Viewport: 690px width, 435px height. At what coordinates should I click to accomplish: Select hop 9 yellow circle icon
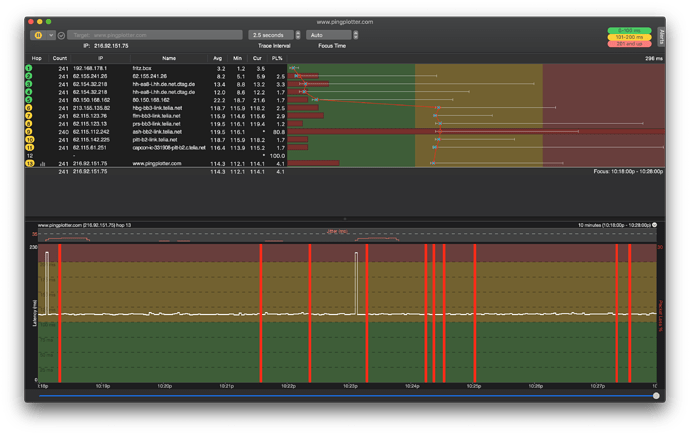tap(29, 132)
